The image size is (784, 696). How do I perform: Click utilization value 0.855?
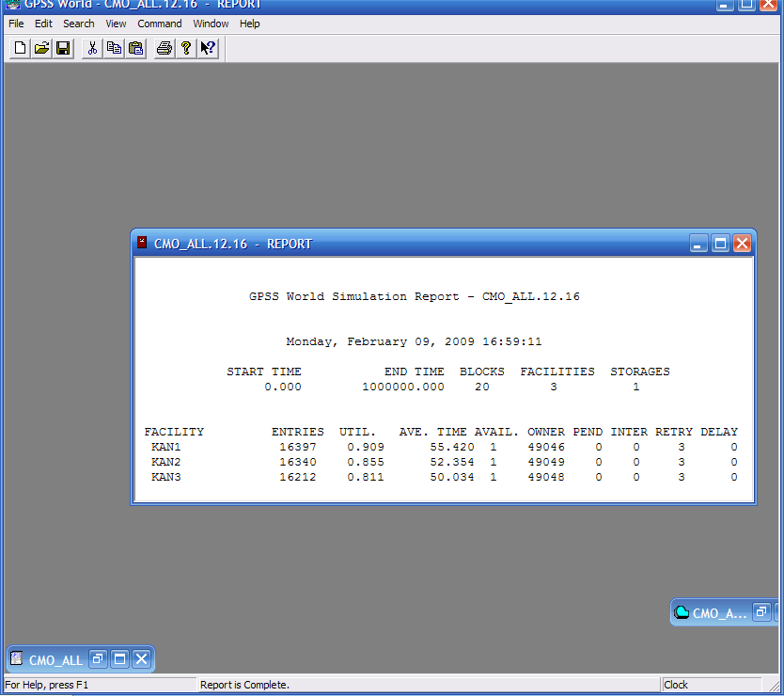[x=366, y=462]
